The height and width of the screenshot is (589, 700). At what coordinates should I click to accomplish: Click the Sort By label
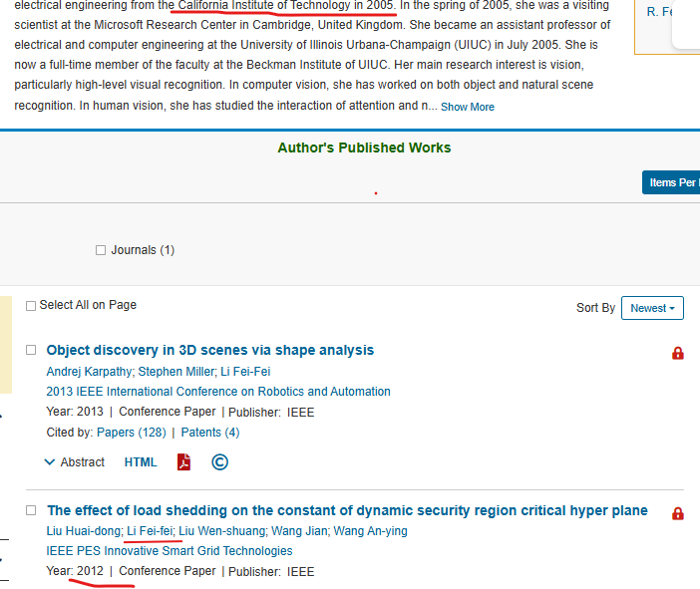(595, 308)
